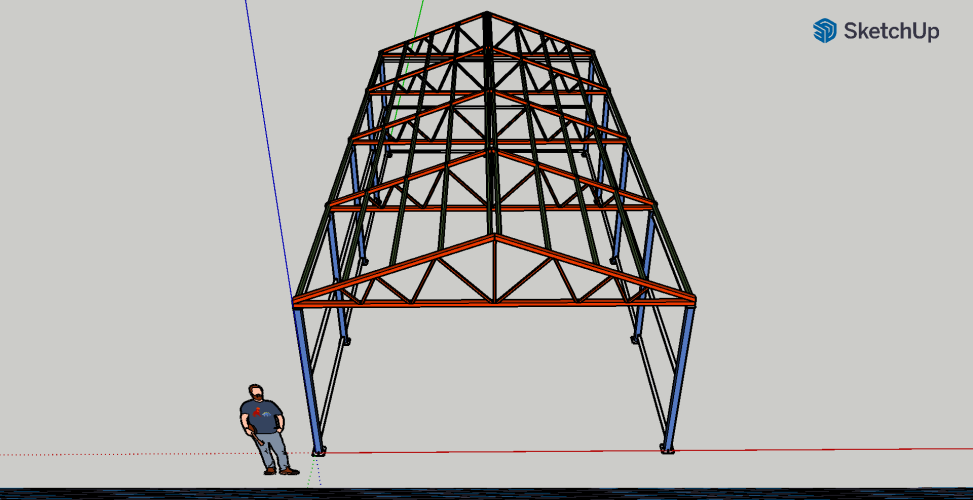The width and height of the screenshot is (973, 500).
Task: Click the base plate of front-right column
Action: (x=667, y=450)
